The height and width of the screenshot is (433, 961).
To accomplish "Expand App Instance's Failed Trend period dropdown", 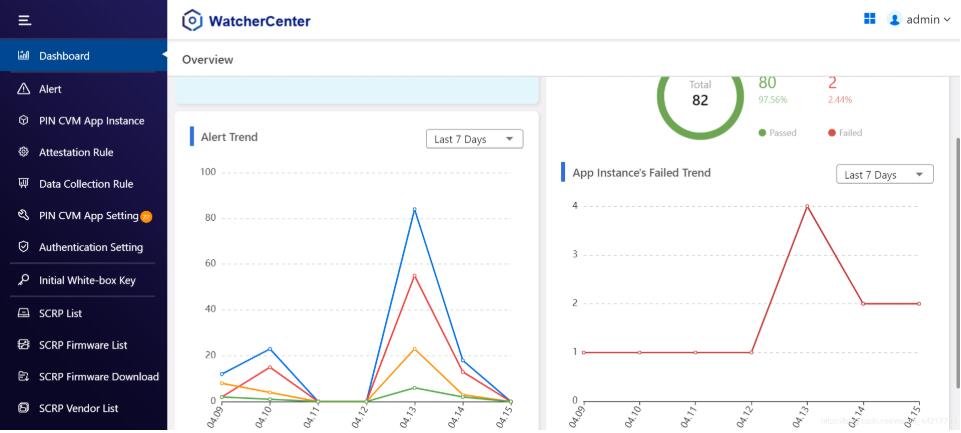I will (884, 174).
